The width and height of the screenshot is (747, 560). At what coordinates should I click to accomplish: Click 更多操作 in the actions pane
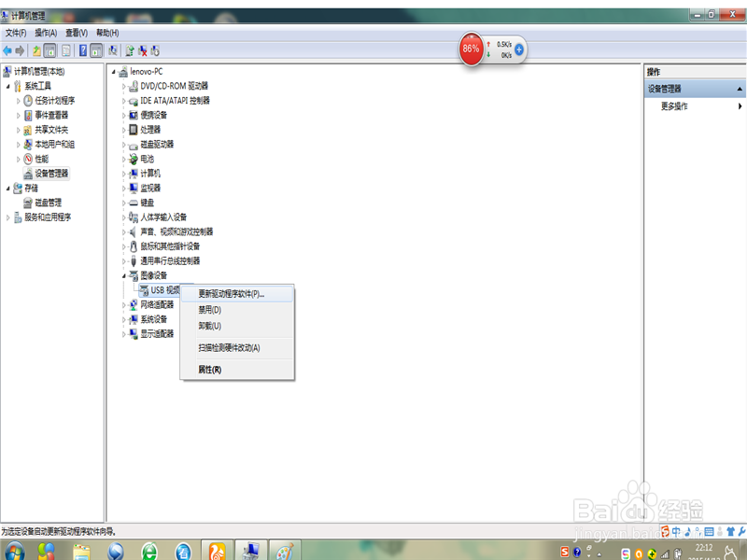(x=674, y=106)
